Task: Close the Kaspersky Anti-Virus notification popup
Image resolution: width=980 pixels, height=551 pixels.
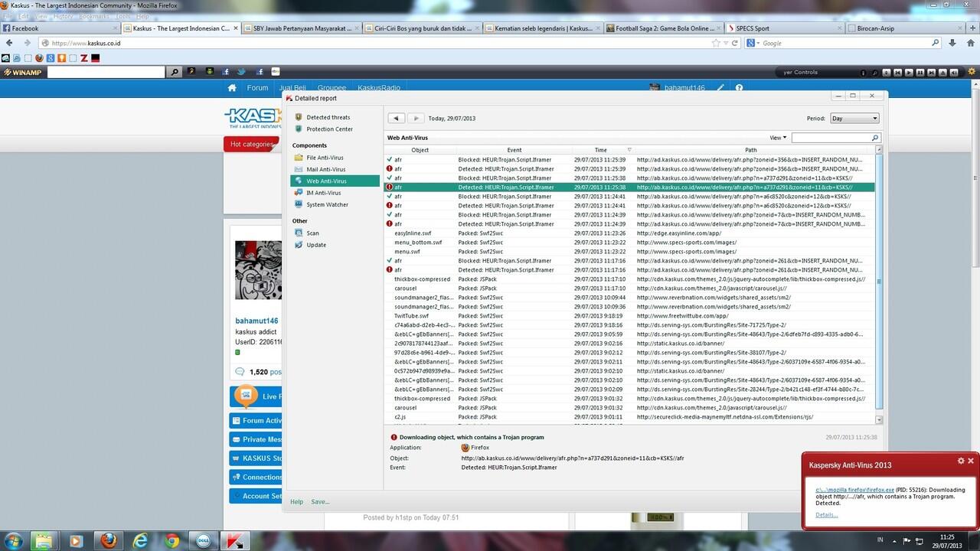Action: (971, 461)
